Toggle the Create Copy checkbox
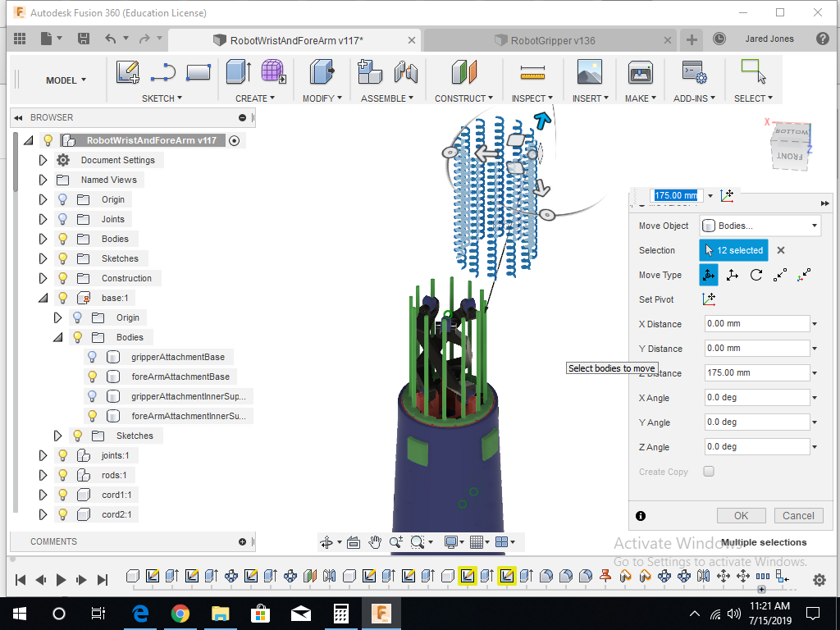 click(x=709, y=472)
